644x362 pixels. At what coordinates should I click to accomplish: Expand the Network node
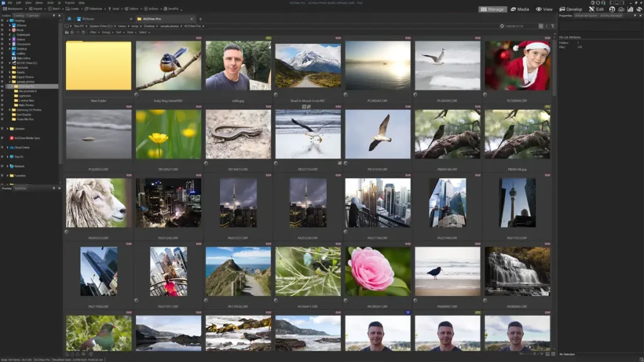click(8, 166)
